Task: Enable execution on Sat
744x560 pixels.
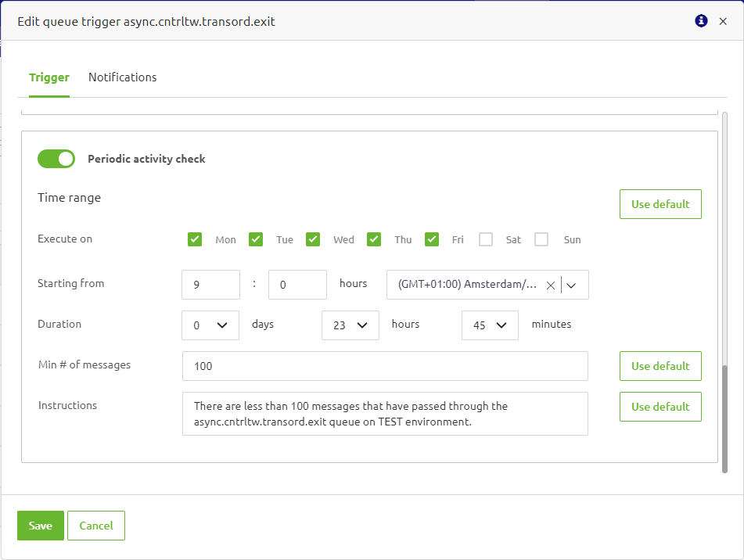Action: 485,239
